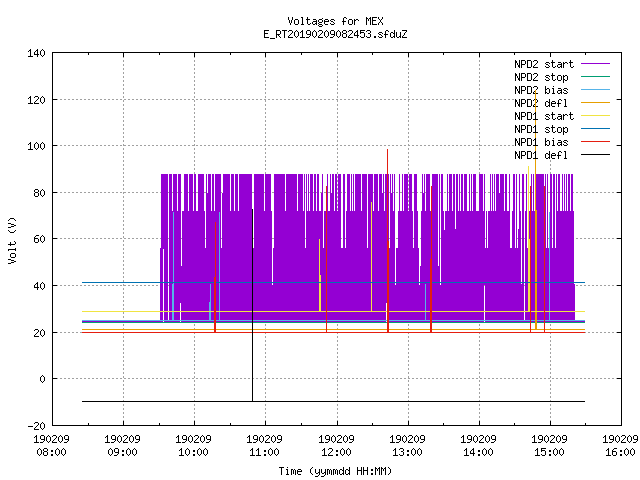
Task: Click the NPD1 bias red legend line
Action: 595,142
